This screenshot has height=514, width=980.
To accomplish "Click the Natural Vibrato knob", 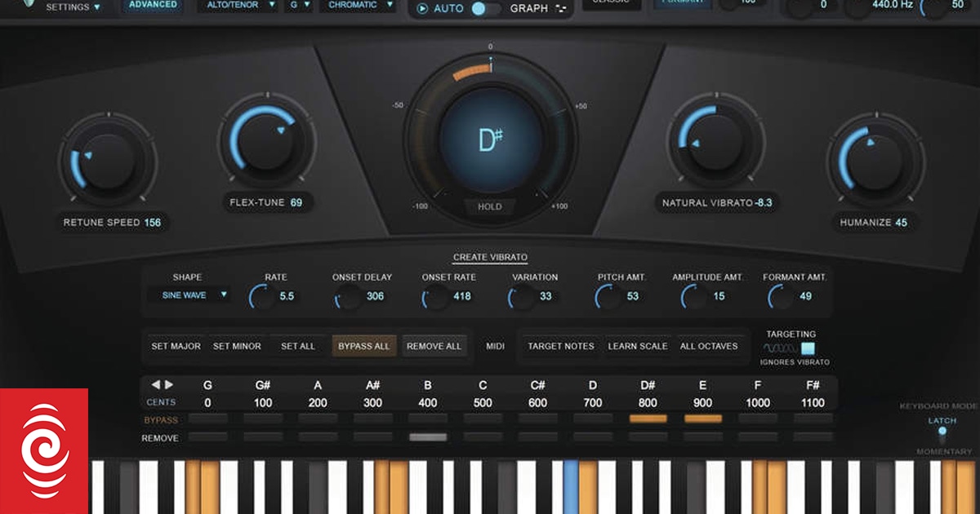I will [714, 141].
